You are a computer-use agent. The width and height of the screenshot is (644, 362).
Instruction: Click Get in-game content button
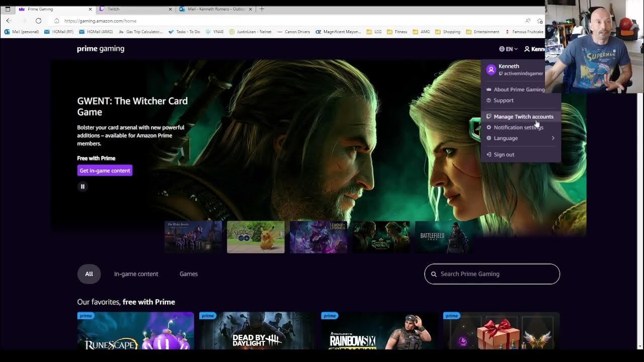tap(105, 170)
